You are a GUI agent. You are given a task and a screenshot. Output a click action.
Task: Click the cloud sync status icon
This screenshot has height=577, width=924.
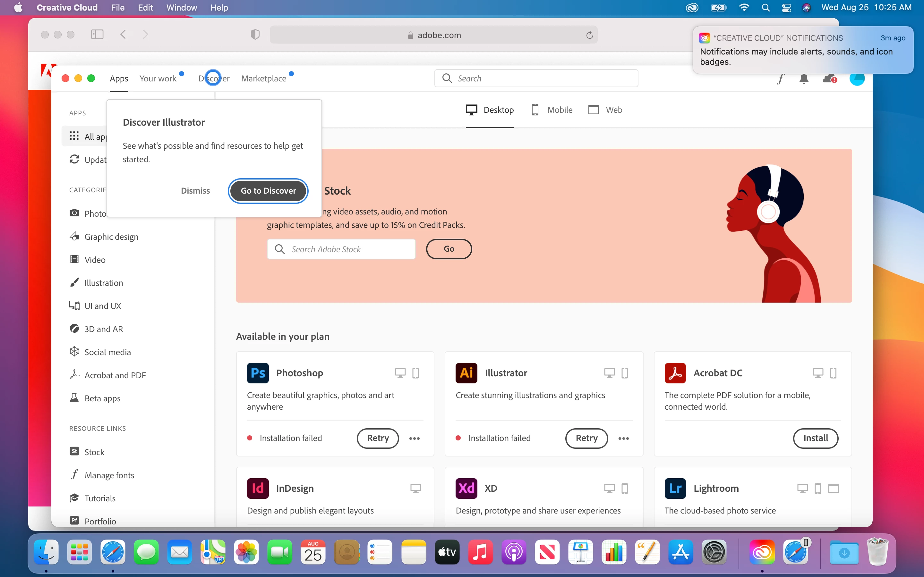pos(829,79)
